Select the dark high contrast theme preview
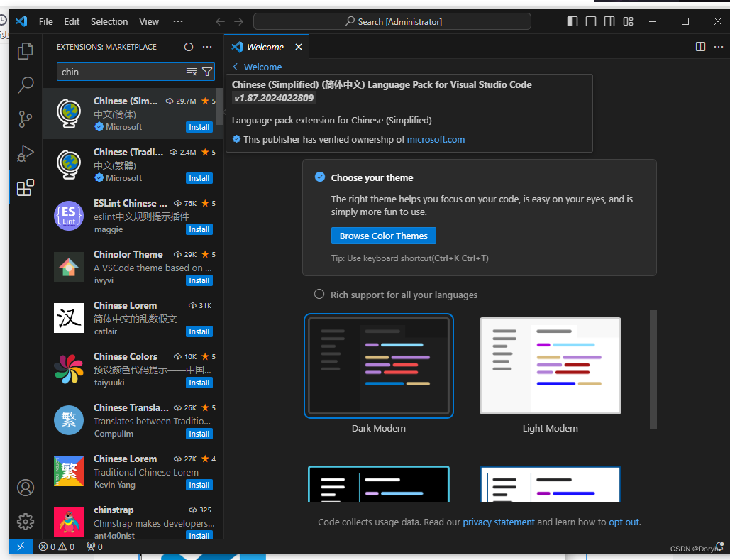This screenshot has width=730, height=560. click(x=379, y=483)
